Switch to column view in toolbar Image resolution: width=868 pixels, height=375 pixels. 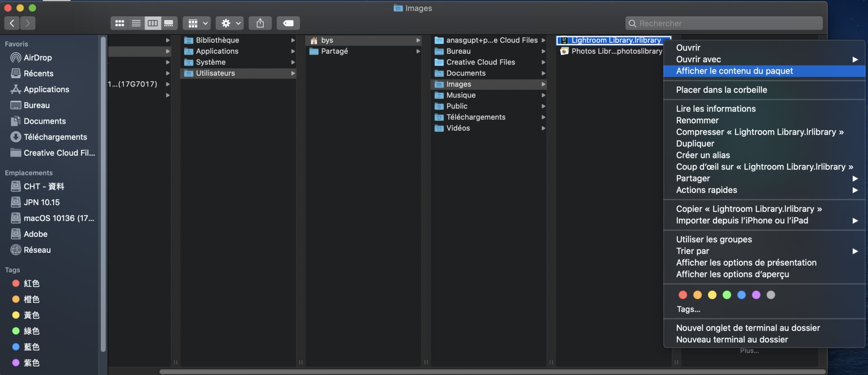153,23
